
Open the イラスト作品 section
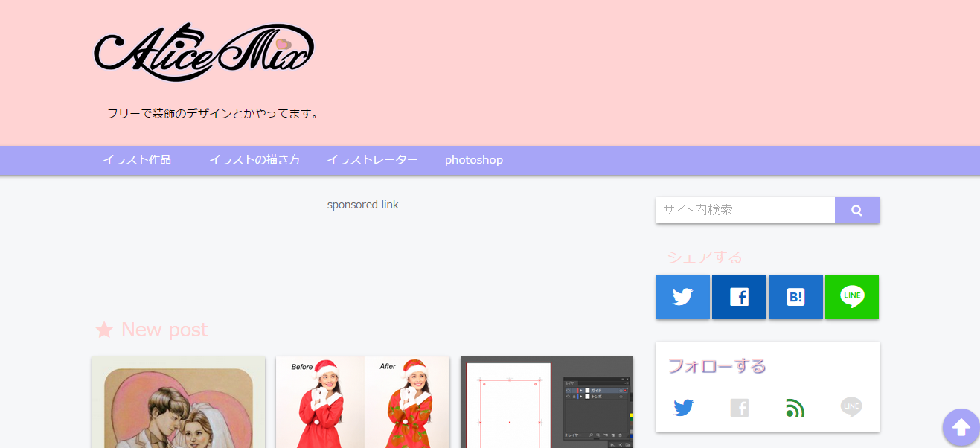[137, 160]
